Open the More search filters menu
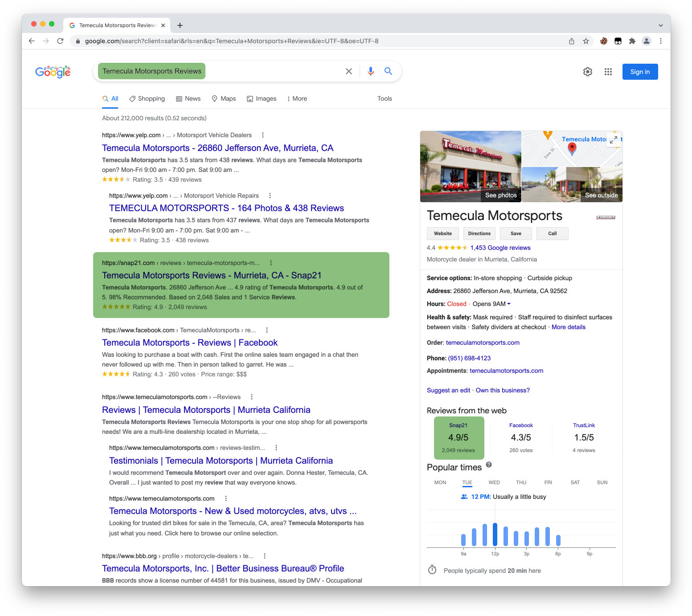This screenshot has width=692, height=616. point(297,98)
